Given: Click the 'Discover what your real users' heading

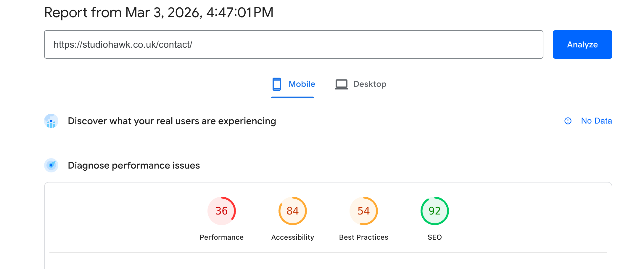Looking at the screenshot, I should pos(172,121).
